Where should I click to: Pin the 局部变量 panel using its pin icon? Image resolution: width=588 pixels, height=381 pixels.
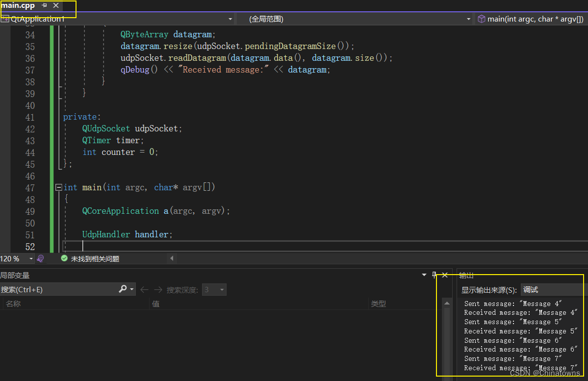pos(435,275)
